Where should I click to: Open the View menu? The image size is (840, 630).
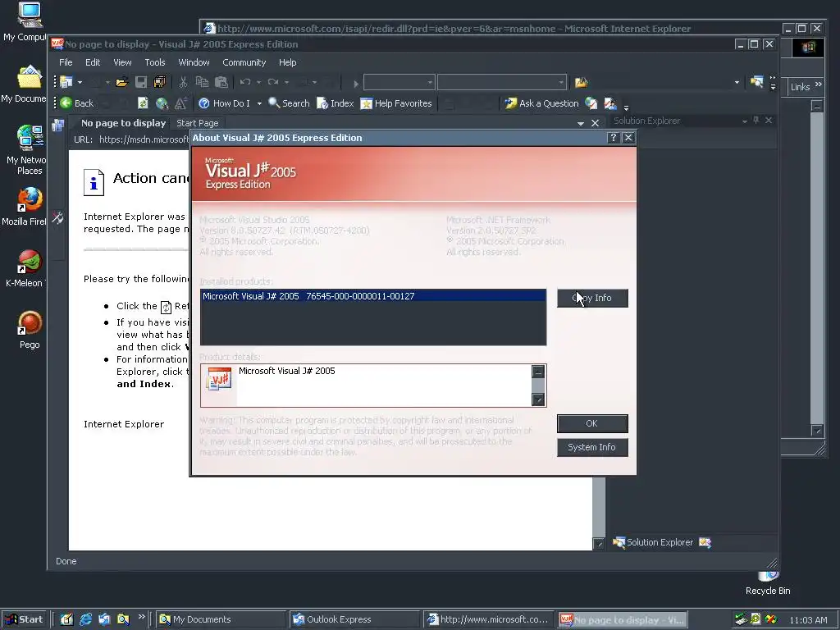coord(122,62)
